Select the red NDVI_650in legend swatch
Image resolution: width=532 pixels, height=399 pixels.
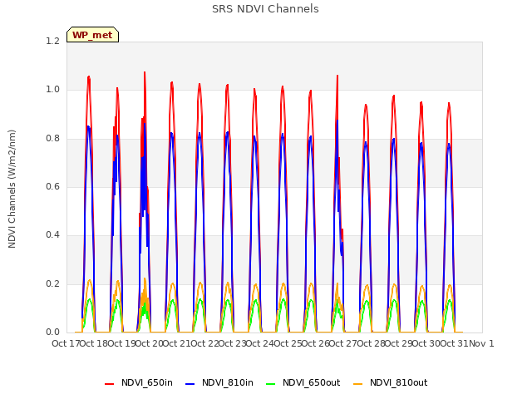click(109, 383)
